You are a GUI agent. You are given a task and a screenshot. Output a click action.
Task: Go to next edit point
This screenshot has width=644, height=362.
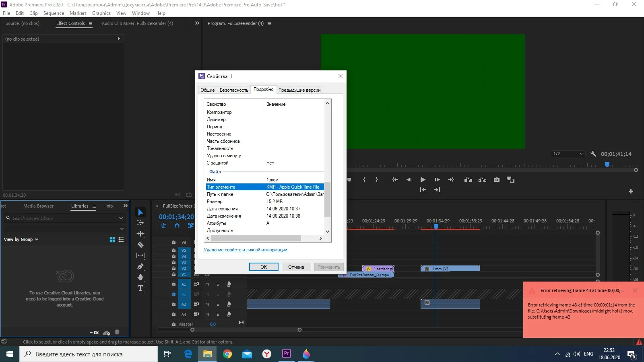pos(437,189)
